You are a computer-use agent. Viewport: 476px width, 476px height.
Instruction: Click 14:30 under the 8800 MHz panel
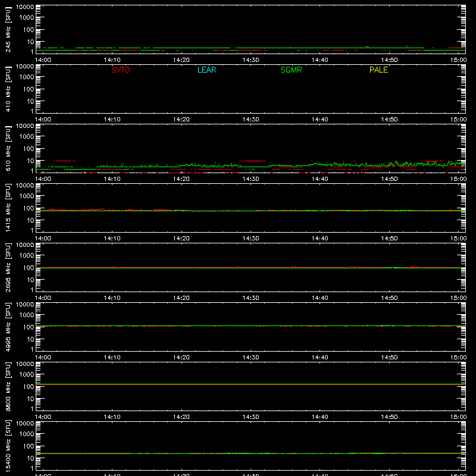pos(250,417)
